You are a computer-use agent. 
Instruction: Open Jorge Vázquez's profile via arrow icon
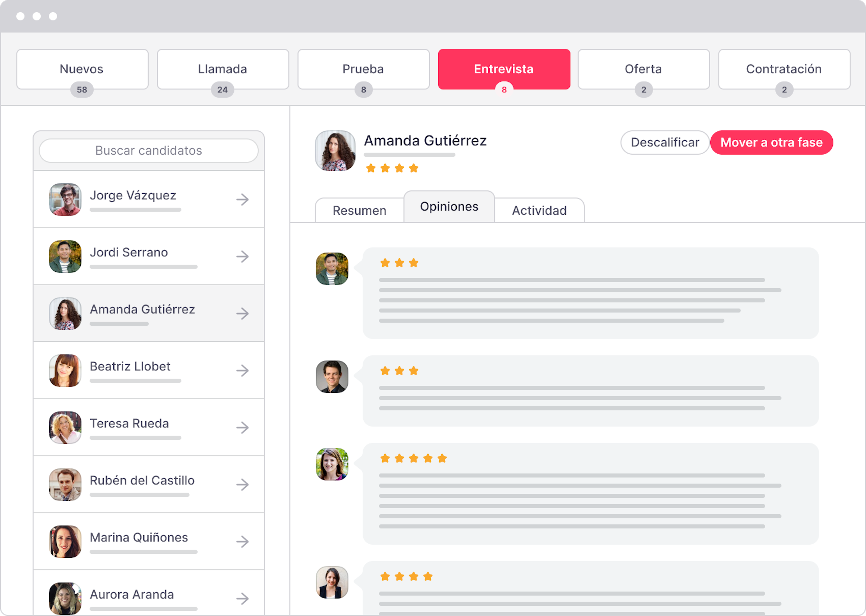click(x=242, y=199)
